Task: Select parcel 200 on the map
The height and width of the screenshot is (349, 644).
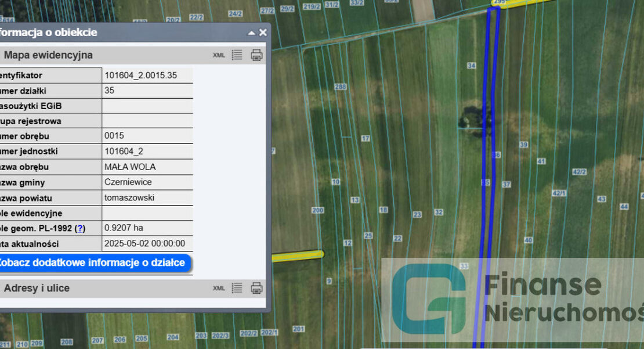Action: coord(317,210)
